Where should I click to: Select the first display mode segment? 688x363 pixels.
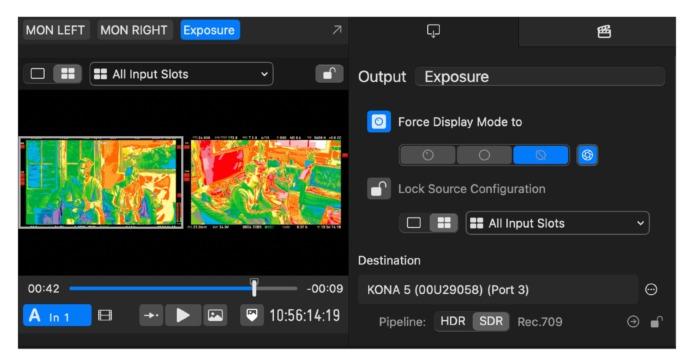[428, 155]
